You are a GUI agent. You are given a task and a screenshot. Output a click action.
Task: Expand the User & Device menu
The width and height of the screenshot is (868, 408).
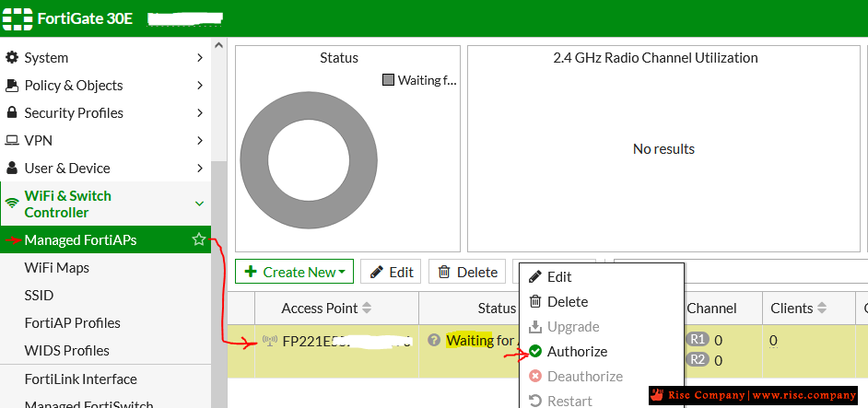(200, 169)
